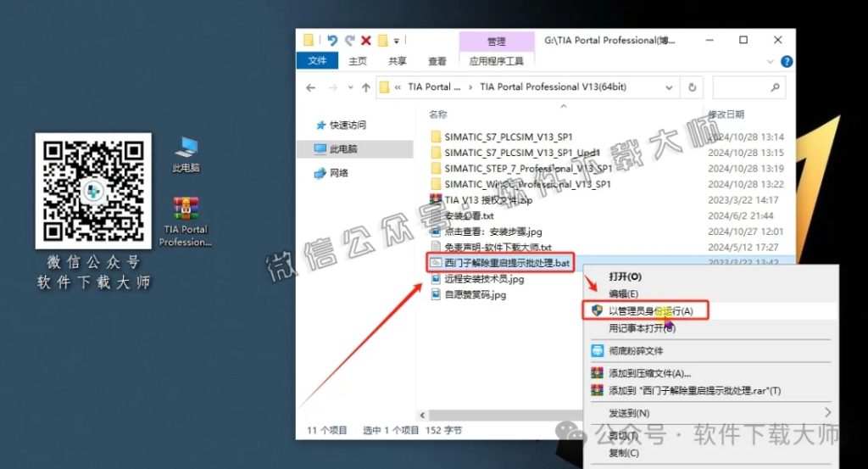Screen dimensions: 868x469
Task: Click the TIA Portal Professional V13(64bit) breadcrumb
Action: point(553,87)
